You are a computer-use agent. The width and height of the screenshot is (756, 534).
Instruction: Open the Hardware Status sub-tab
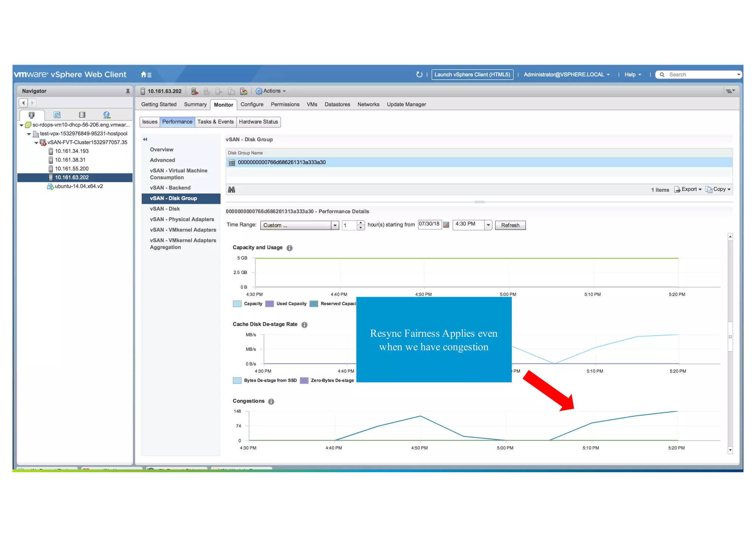coord(258,122)
